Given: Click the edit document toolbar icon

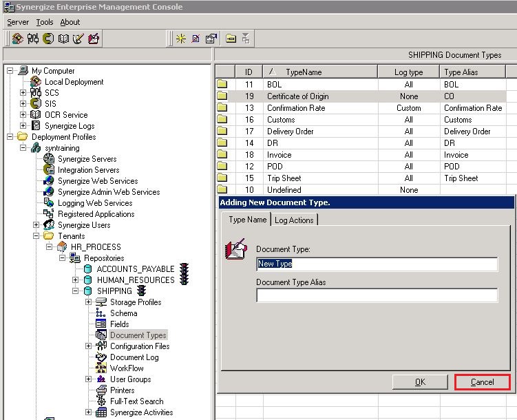Looking at the screenshot, I should [x=196, y=39].
